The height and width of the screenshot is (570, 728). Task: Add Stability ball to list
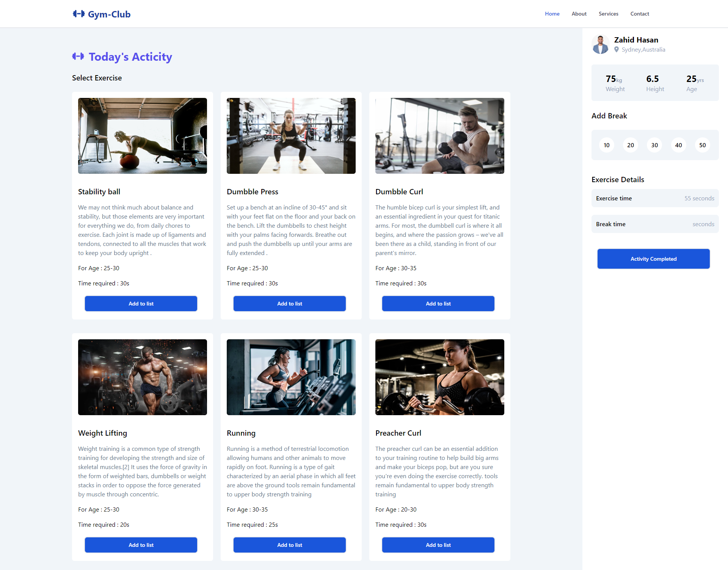(141, 304)
